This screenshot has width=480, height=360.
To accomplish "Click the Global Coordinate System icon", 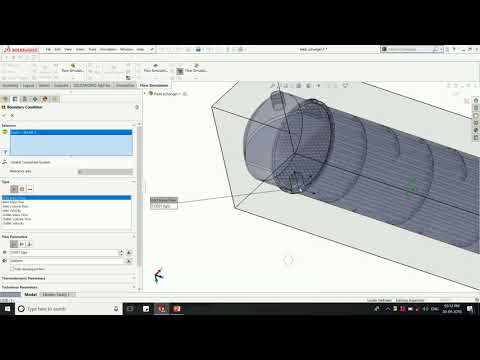I will (x=5, y=162).
